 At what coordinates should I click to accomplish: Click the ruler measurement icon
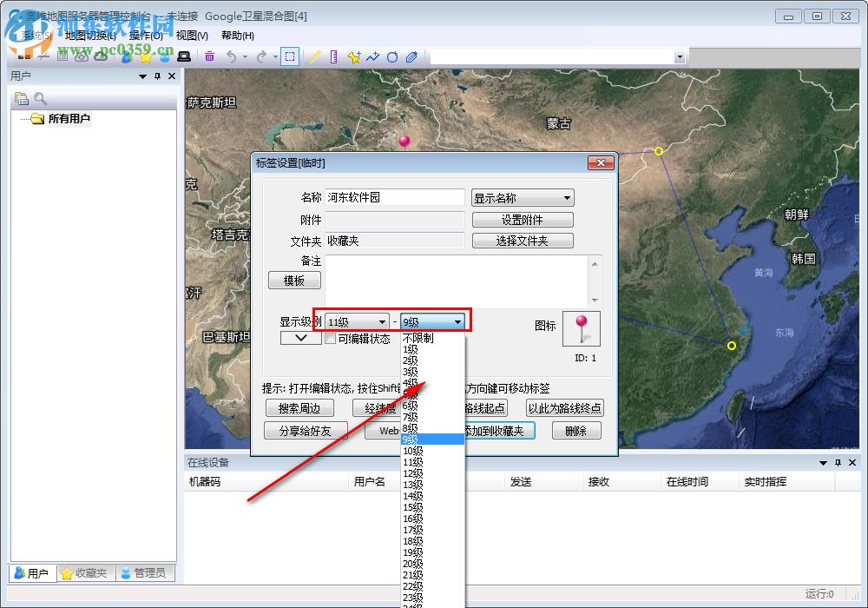333,56
